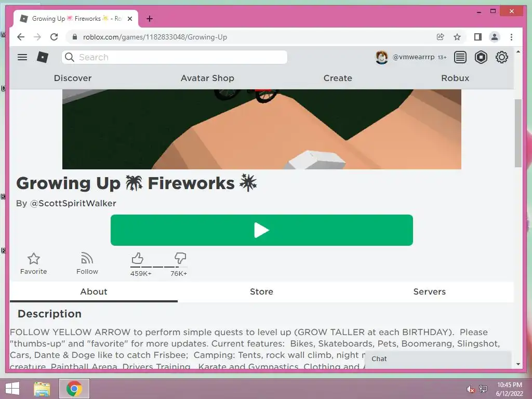This screenshot has height=399, width=532.
Task: Open Chrome profile avatar button
Action: pyautogui.click(x=495, y=37)
